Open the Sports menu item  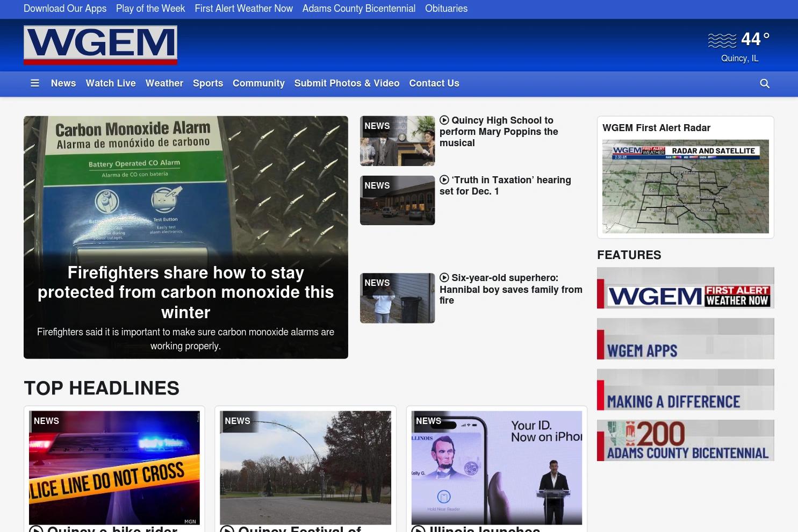coord(208,83)
